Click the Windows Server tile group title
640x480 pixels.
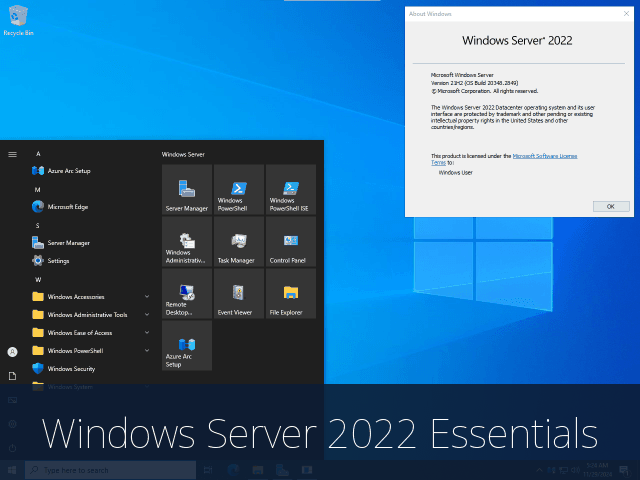pyautogui.click(x=183, y=154)
